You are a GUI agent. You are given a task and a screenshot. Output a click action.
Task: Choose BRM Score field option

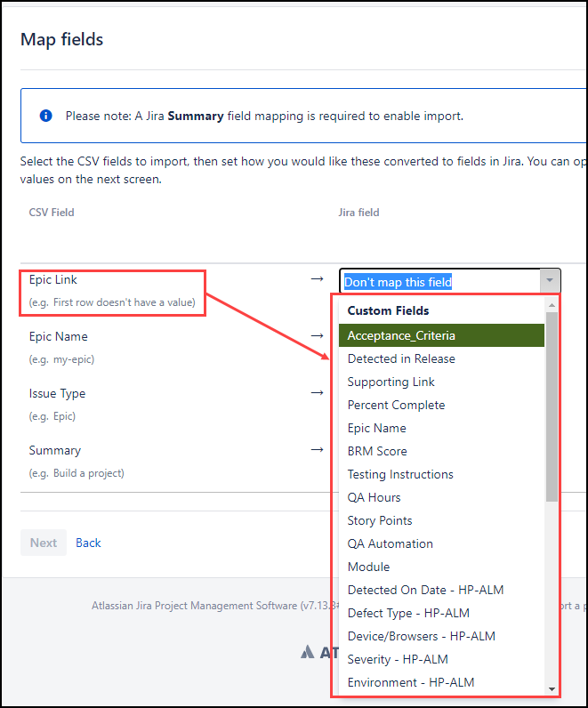pyautogui.click(x=441, y=451)
